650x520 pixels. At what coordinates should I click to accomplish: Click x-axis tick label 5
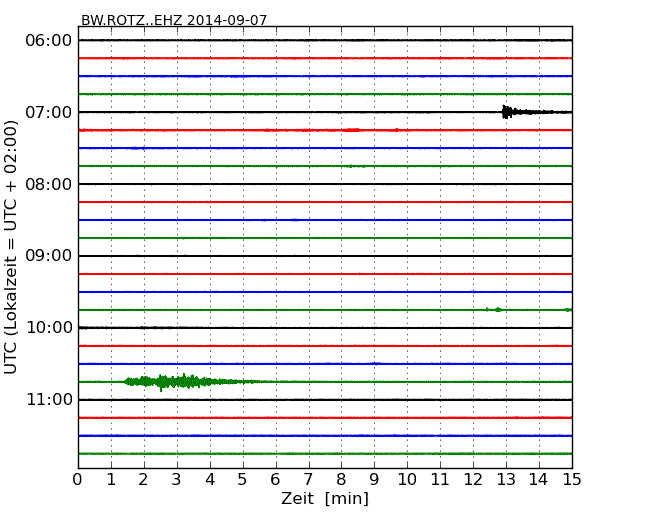243,480
